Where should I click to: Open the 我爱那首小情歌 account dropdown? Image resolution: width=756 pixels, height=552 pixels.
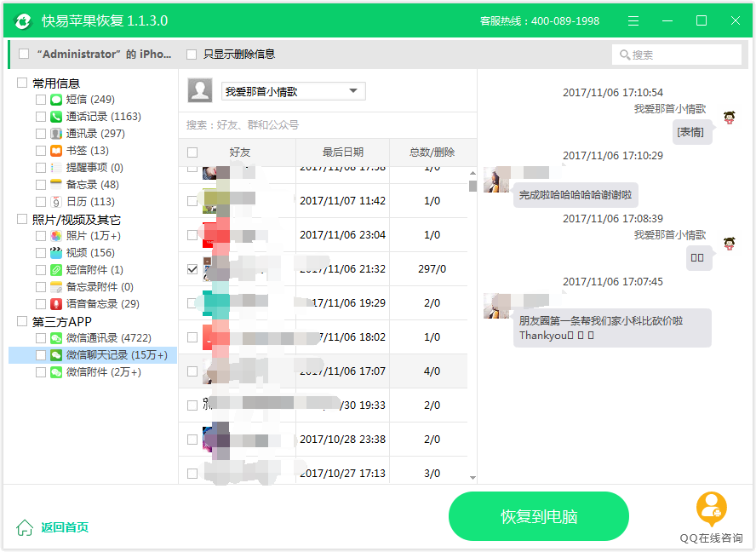(x=293, y=91)
